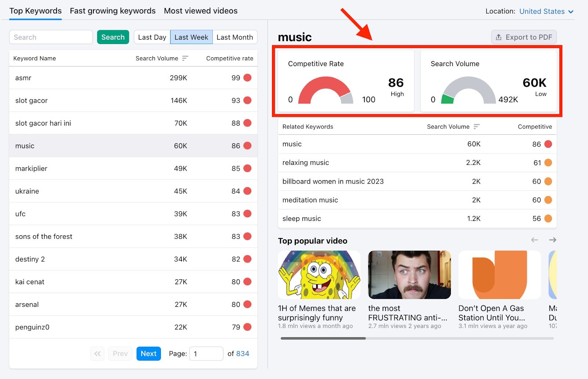
Task: Click the left arrow in Top popular video
Action: (x=535, y=240)
